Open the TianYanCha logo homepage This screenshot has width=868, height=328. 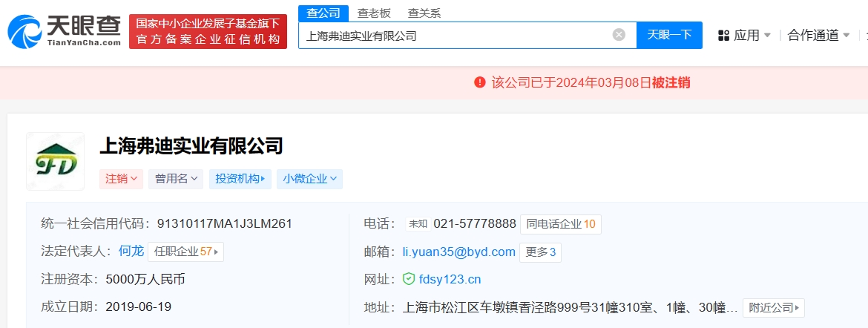pyautogui.click(x=65, y=31)
